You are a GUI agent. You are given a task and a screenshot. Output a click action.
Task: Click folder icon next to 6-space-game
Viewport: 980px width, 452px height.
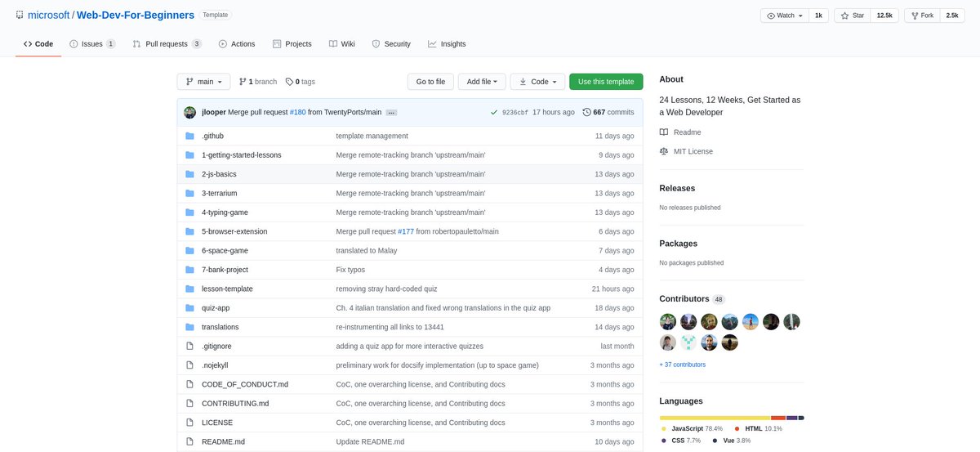point(189,250)
